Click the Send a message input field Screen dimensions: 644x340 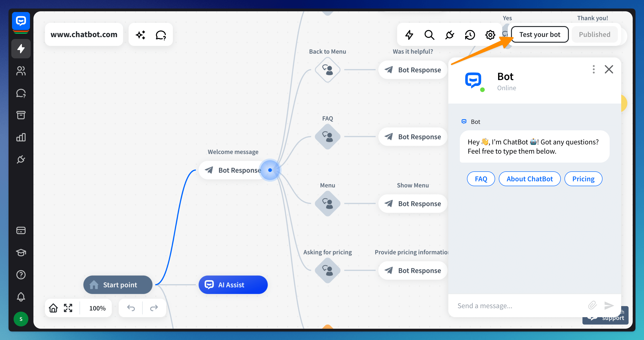(512, 305)
